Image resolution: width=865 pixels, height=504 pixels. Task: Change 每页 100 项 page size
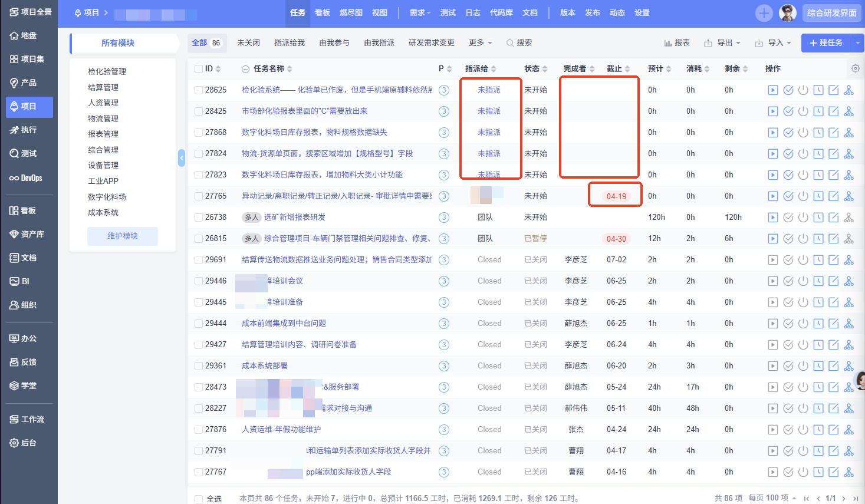(772, 498)
